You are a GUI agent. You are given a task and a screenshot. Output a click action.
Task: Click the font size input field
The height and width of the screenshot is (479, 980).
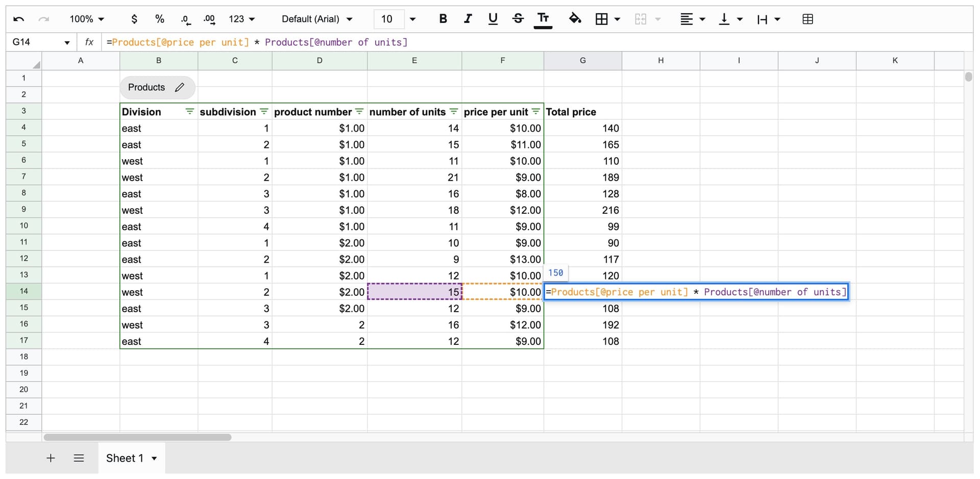click(x=387, y=19)
